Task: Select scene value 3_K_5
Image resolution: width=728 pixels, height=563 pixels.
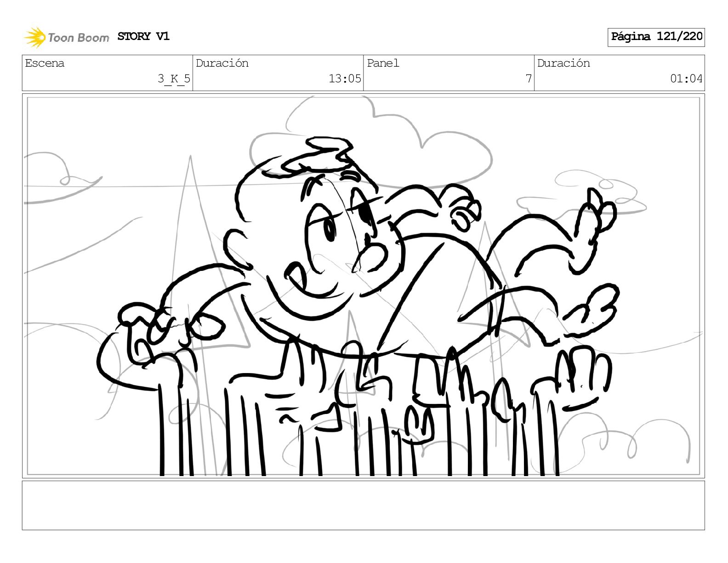Action: (174, 79)
